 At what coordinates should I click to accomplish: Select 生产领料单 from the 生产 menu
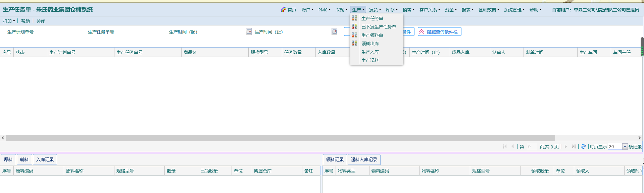pyautogui.click(x=372, y=35)
